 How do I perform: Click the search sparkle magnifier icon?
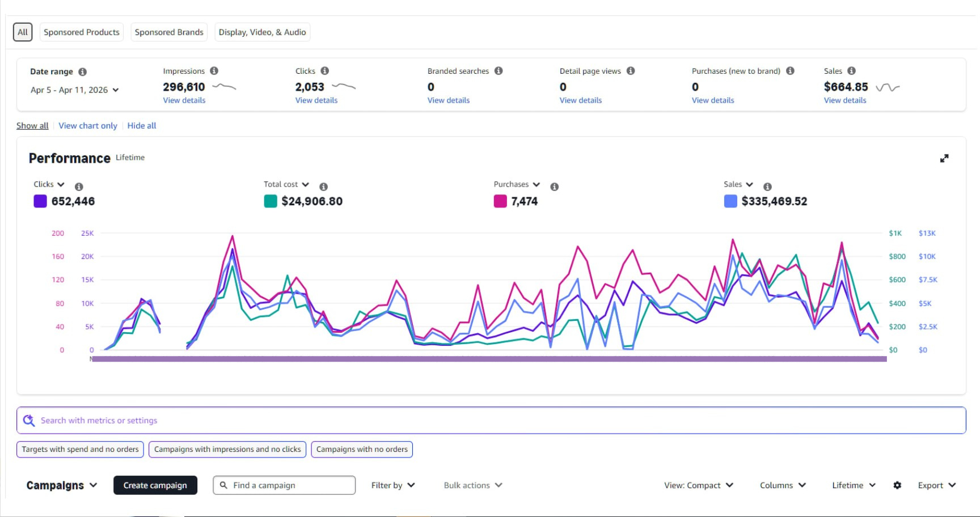tap(29, 421)
